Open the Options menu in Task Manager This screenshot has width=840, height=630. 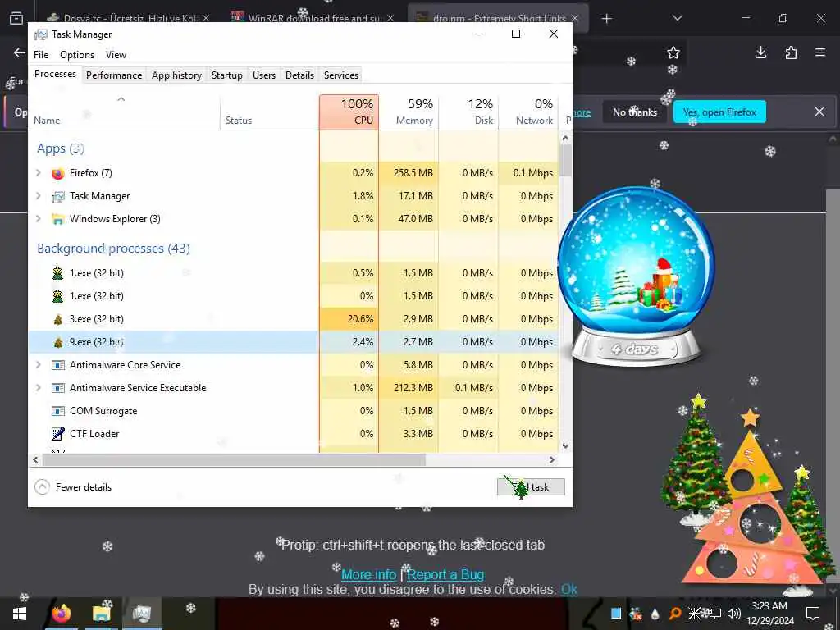tap(77, 55)
